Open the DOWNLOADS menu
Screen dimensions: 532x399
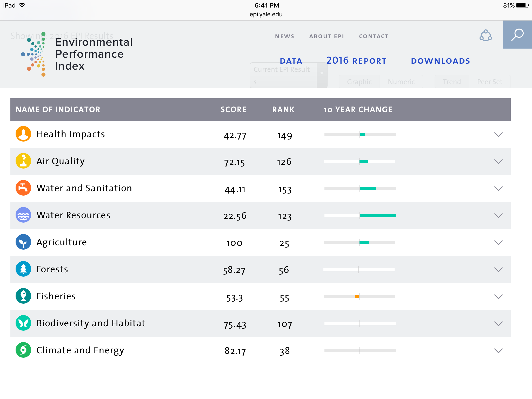[441, 61]
